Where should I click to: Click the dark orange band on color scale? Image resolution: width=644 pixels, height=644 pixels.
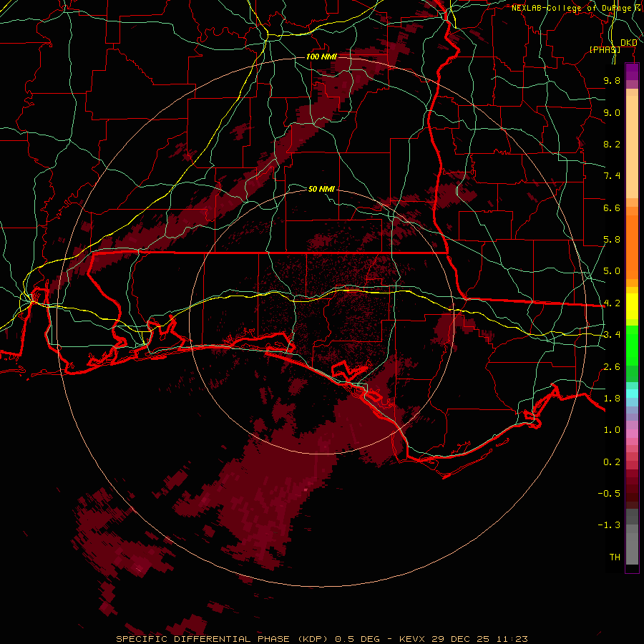click(632, 246)
